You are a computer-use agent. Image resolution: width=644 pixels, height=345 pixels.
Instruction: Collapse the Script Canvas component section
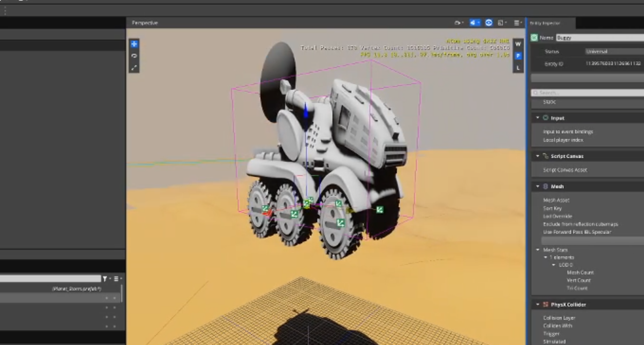click(538, 156)
